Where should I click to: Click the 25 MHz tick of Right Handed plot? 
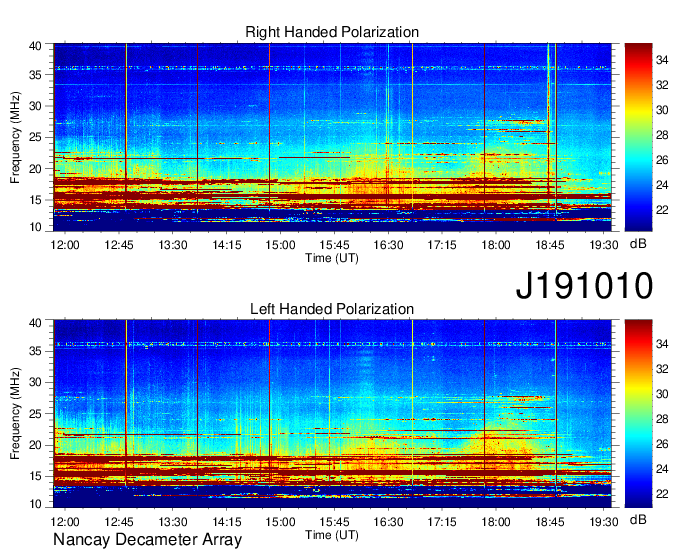tap(35, 137)
